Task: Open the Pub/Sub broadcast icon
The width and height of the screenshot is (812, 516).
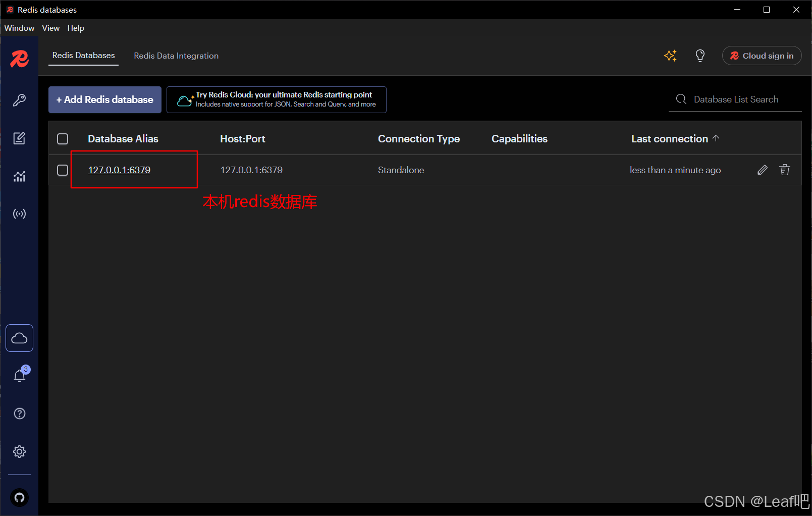Action: point(19,214)
